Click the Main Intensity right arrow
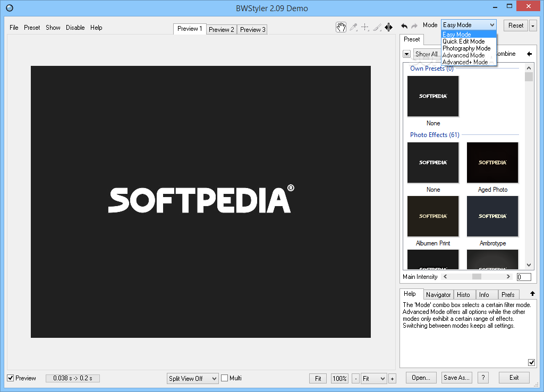 pos(508,277)
